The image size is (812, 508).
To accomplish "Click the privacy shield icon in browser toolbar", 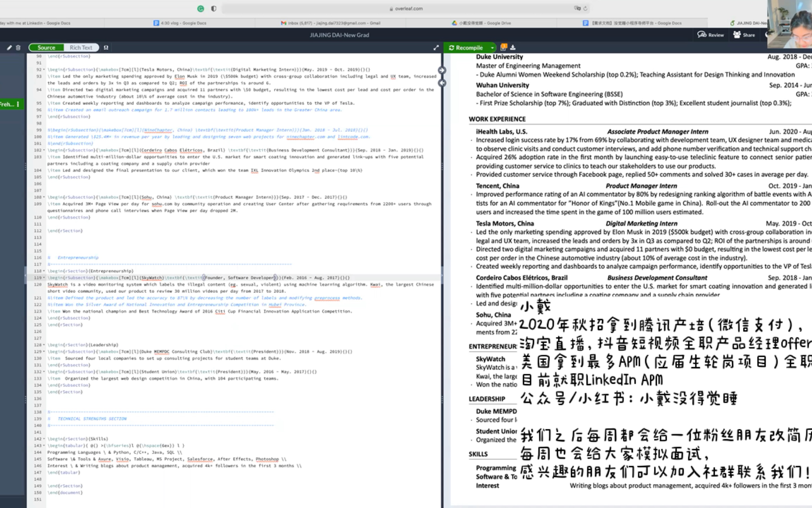I will click(213, 9).
